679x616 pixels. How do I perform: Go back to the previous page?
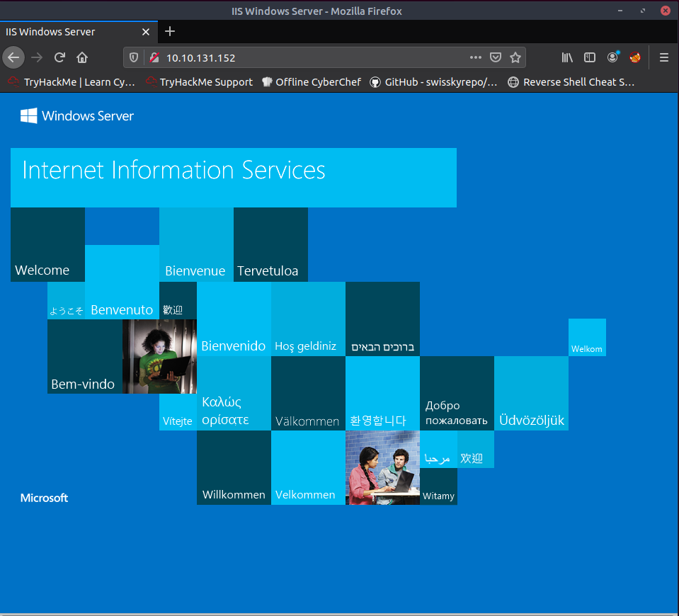point(13,57)
